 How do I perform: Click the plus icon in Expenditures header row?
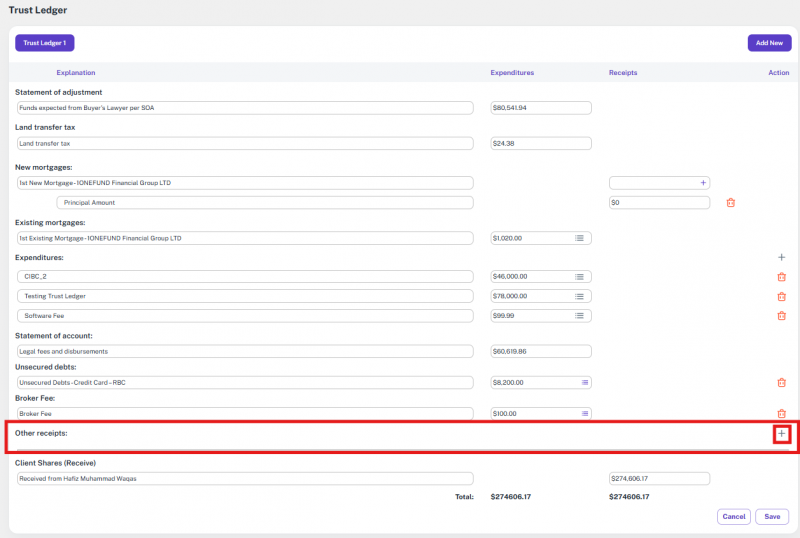pos(782,258)
